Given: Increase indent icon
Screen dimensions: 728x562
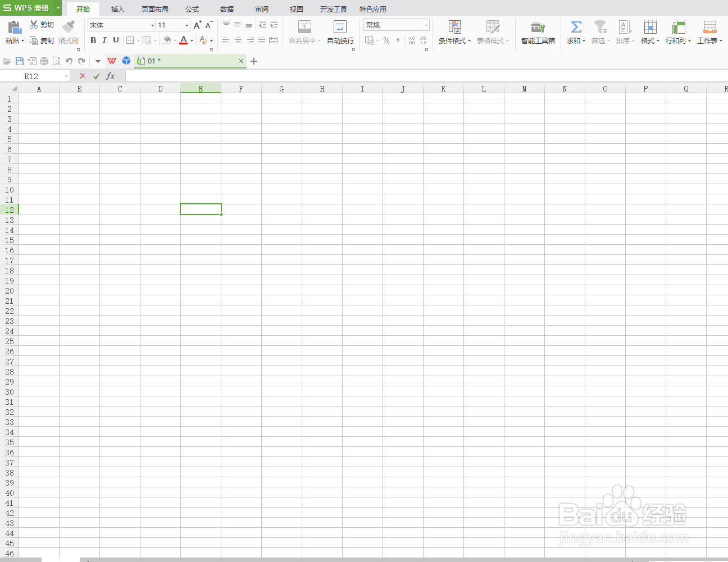Looking at the screenshot, I should [x=274, y=25].
